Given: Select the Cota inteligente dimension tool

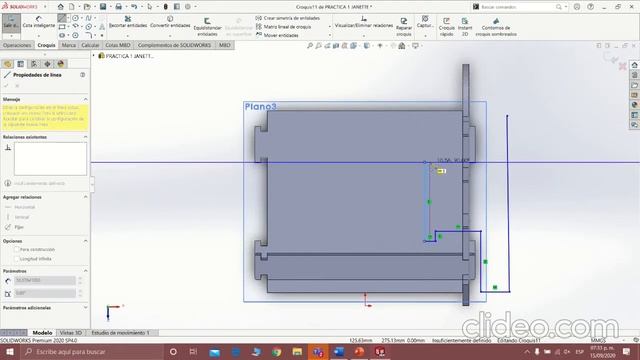Looking at the screenshot, I should tap(39, 22).
